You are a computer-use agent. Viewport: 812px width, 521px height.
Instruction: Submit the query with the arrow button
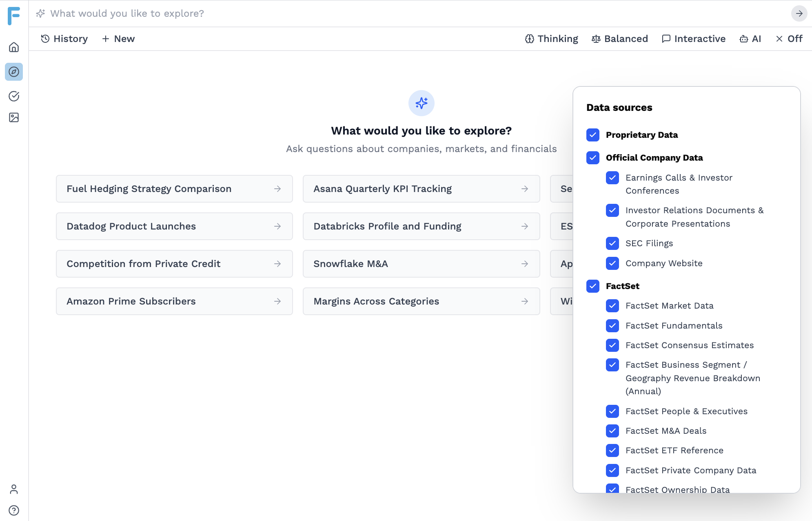799,13
